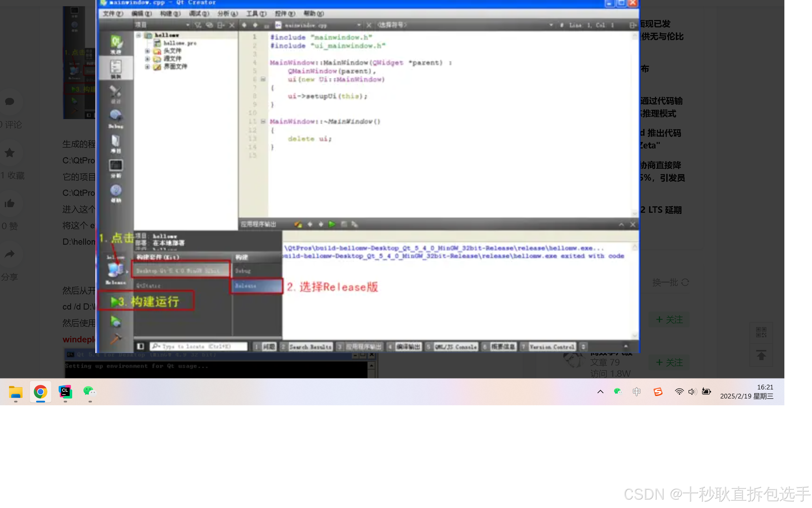Toggle code fold at line 6

coord(263,79)
